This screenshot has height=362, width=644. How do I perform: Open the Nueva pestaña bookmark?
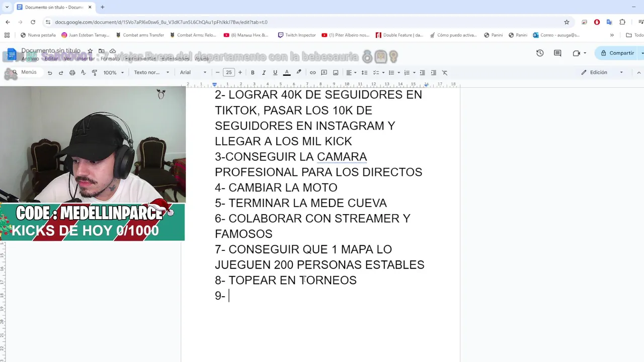[x=38, y=35]
